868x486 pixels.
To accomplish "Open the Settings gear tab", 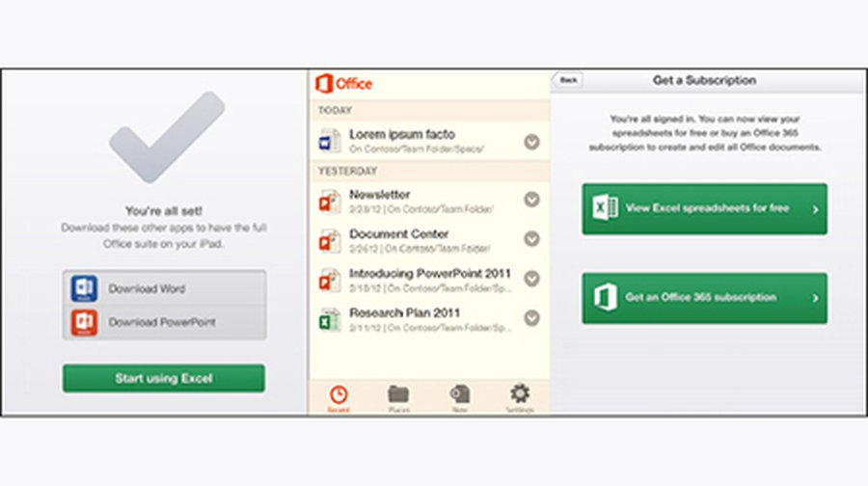I will 519,398.
